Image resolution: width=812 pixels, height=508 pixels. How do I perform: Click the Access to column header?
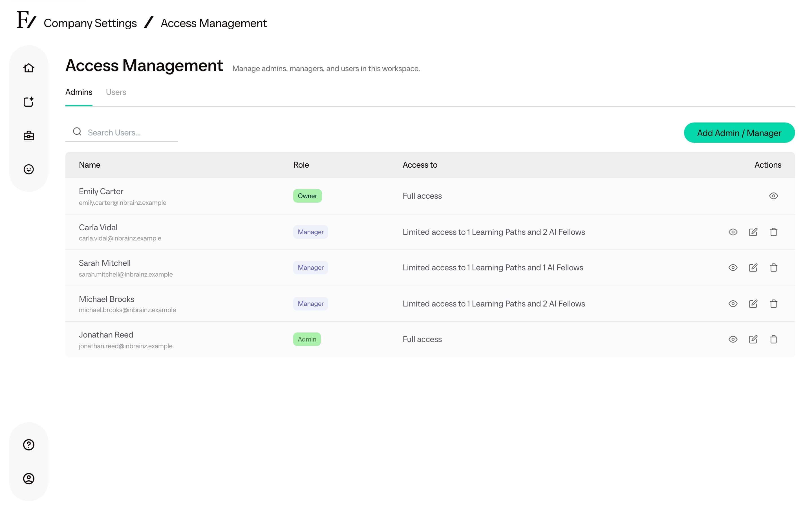(x=420, y=165)
